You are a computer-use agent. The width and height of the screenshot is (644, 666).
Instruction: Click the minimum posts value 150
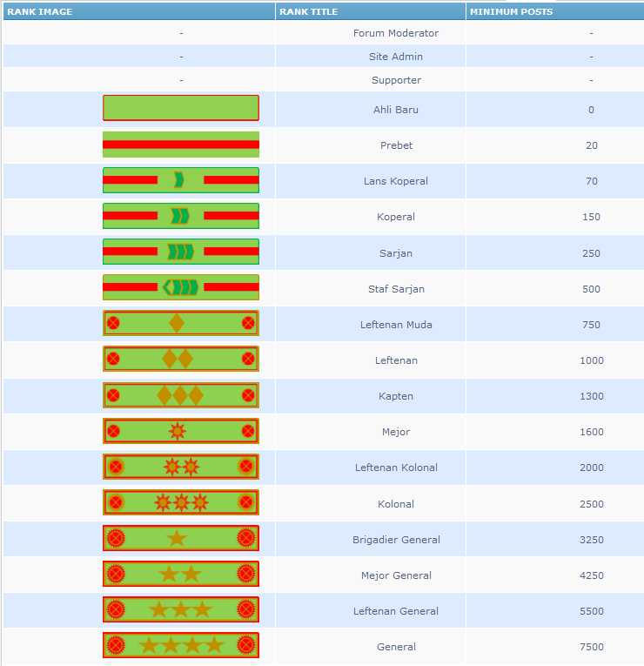pyautogui.click(x=592, y=217)
